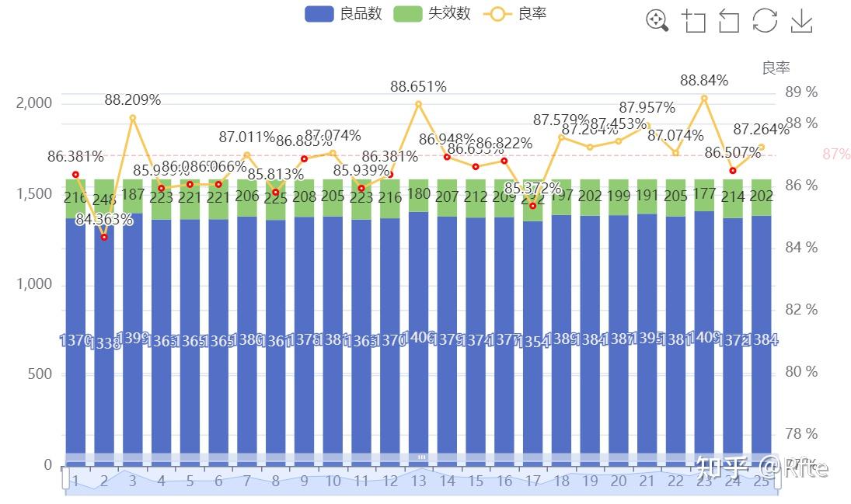Click the data label reading 88.651%
Image resolution: width=851 pixels, height=504 pixels.
tap(417, 87)
